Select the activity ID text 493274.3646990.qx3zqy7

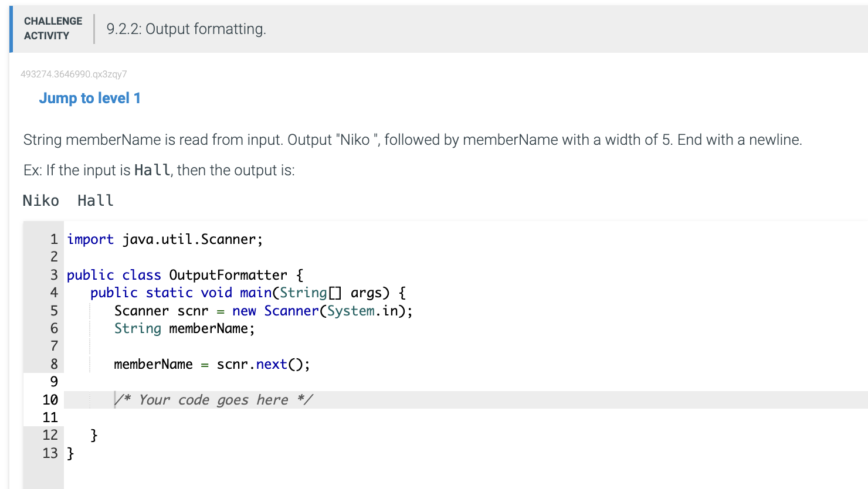[74, 74]
